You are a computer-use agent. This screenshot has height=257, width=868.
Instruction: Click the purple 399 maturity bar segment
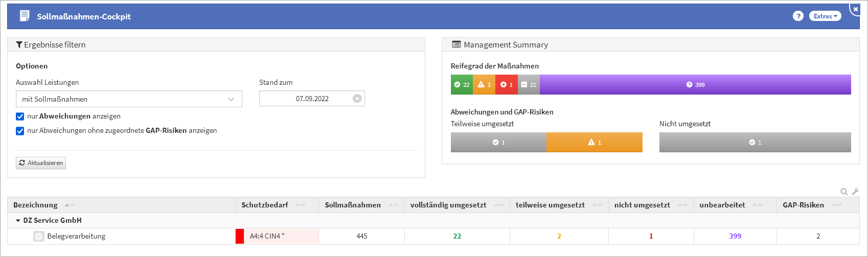pyautogui.click(x=695, y=85)
